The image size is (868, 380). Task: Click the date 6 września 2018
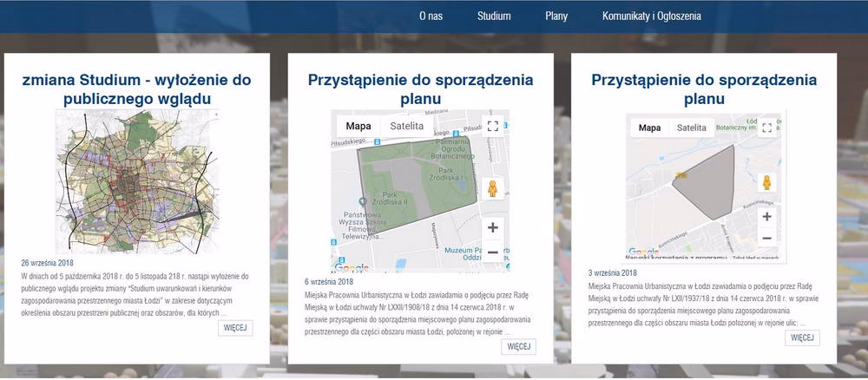pyautogui.click(x=329, y=282)
